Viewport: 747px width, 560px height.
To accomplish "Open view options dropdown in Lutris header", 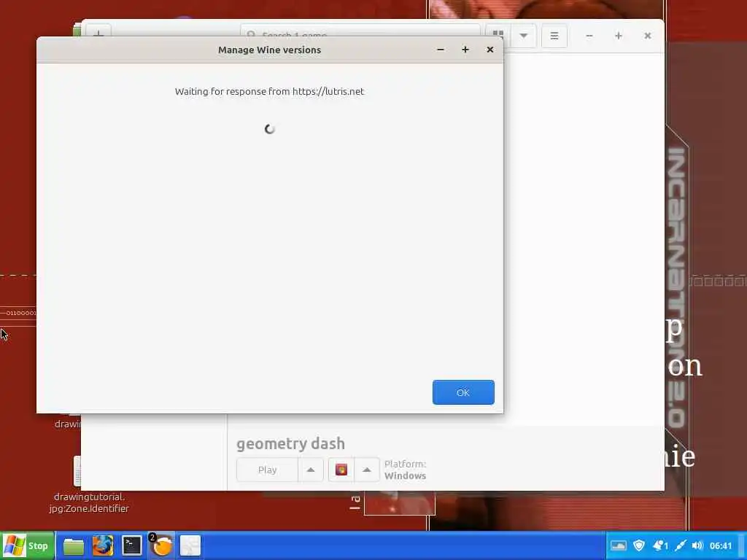I will click(x=524, y=36).
